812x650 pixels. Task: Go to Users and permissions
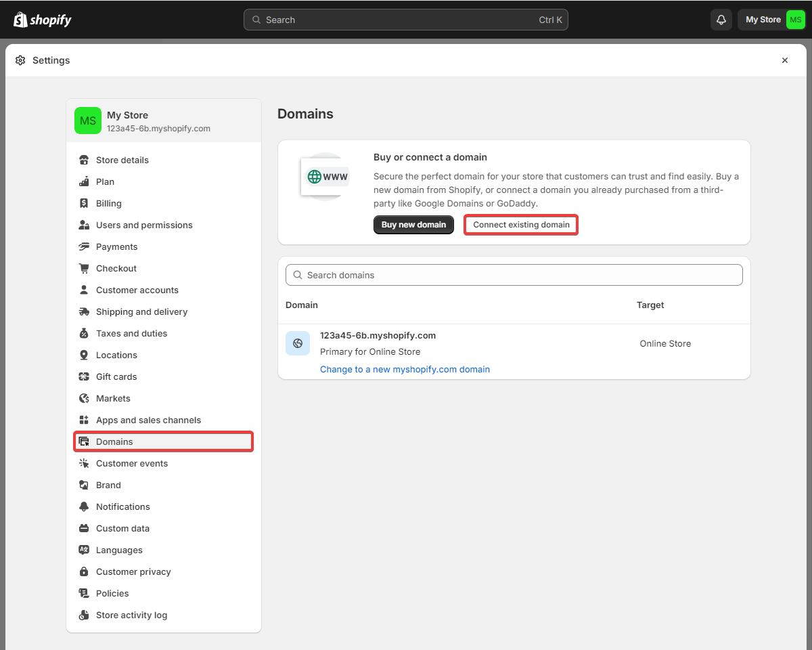[x=144, y=225]
